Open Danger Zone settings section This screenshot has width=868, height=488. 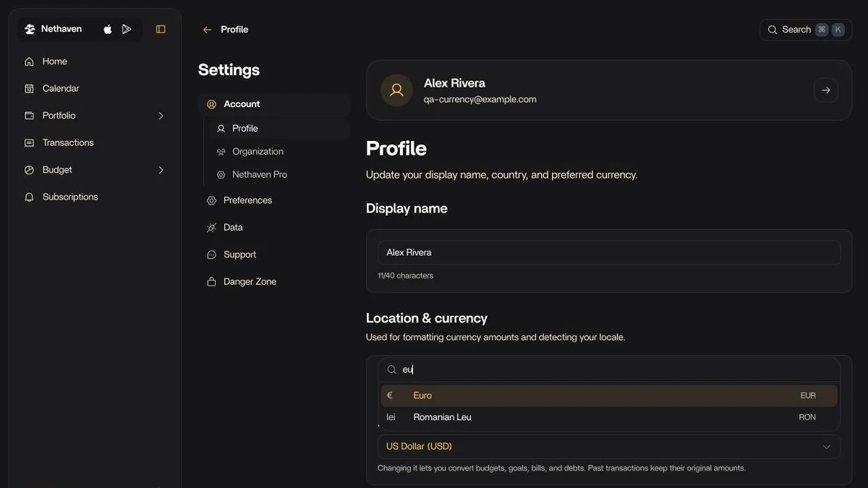(274, 282)
